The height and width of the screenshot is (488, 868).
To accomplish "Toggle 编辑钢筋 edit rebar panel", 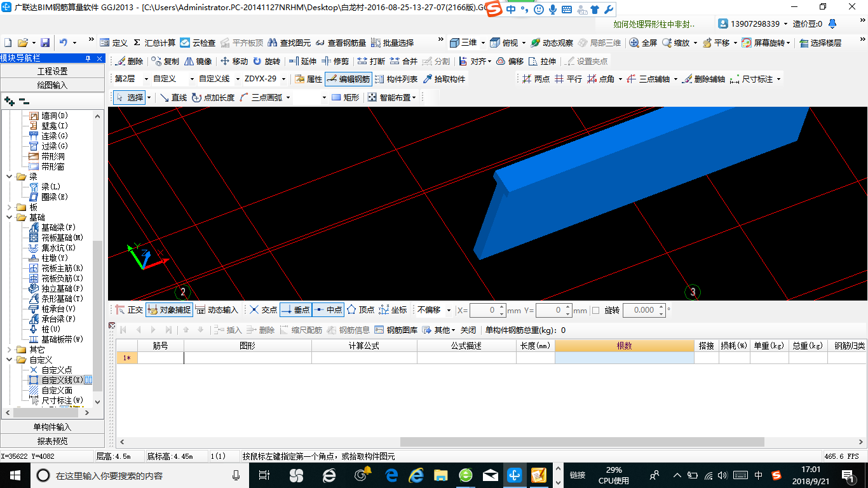I will coord(348,79).
